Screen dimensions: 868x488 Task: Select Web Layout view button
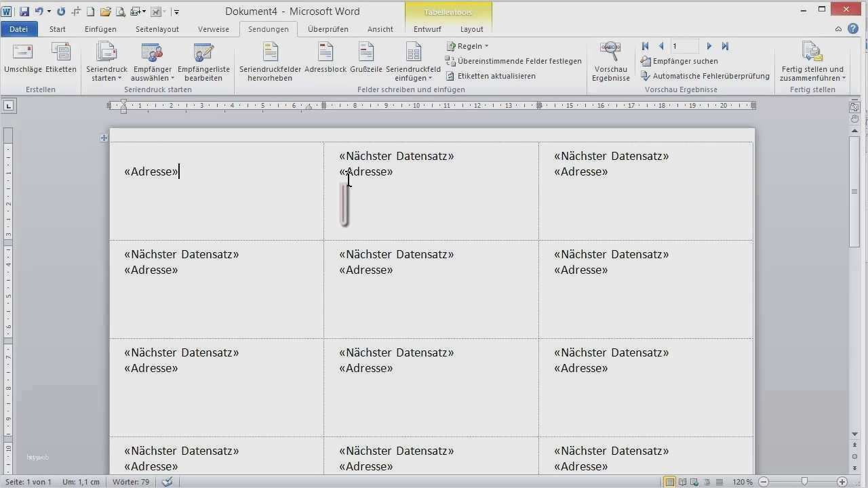tap(694, 482)
